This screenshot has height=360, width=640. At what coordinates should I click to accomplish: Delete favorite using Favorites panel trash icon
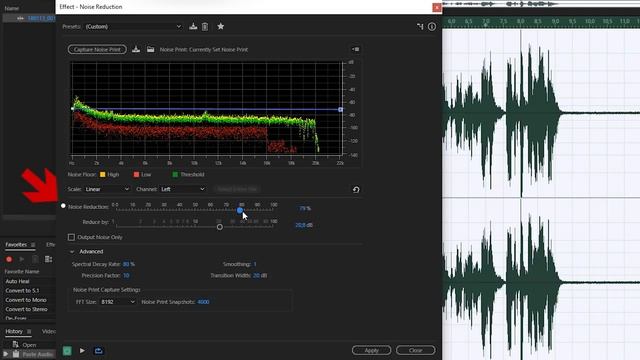tap(35, 259)
